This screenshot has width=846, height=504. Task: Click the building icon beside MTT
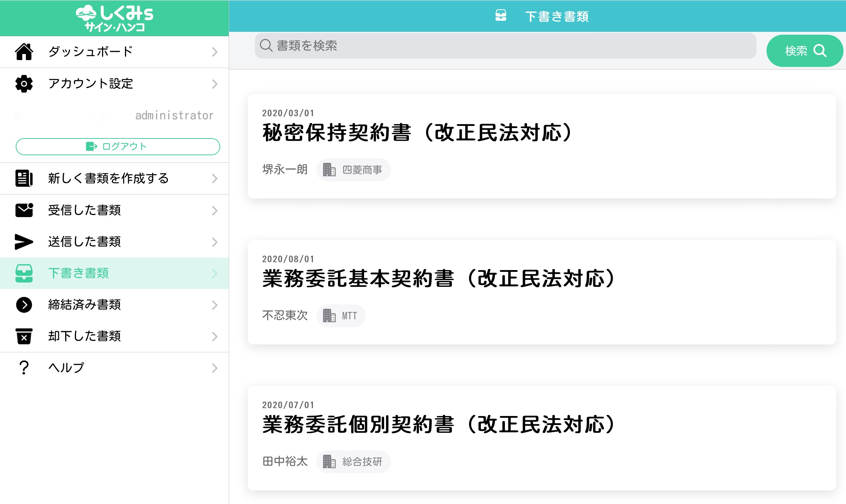click(329, 315)
